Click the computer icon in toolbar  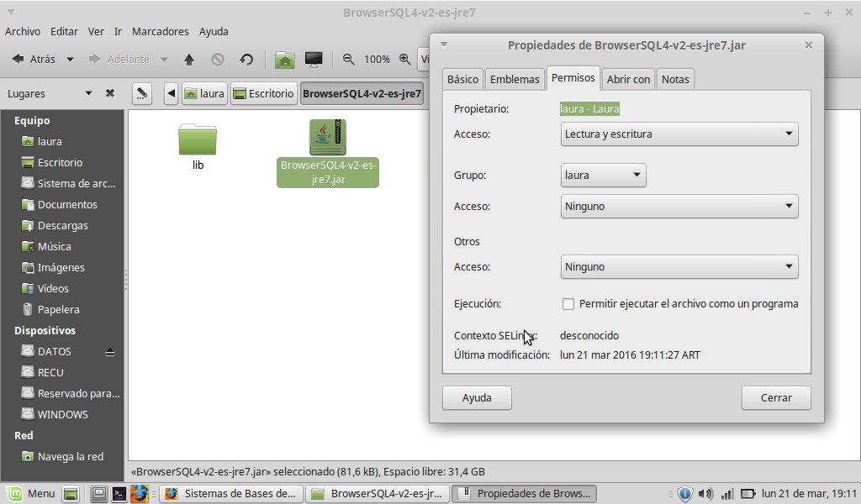314,60
